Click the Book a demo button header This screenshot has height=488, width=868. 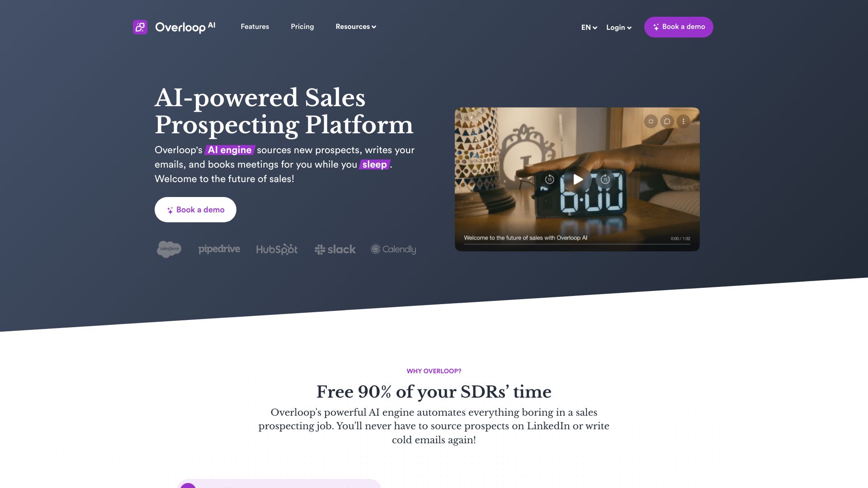(x=679, y=27)
